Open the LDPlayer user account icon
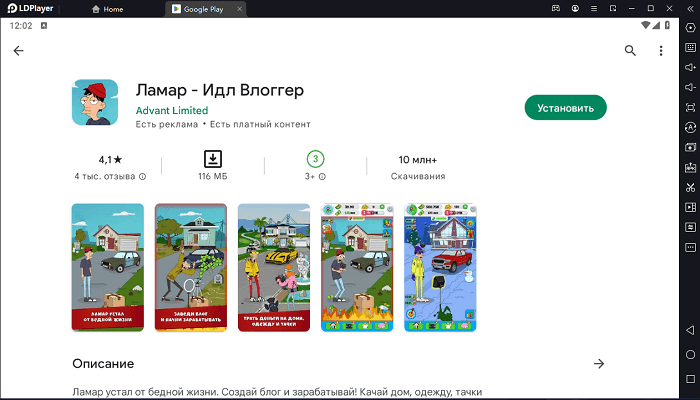The height and width of the screenshot is (400, 700). [x=575, y=8]
